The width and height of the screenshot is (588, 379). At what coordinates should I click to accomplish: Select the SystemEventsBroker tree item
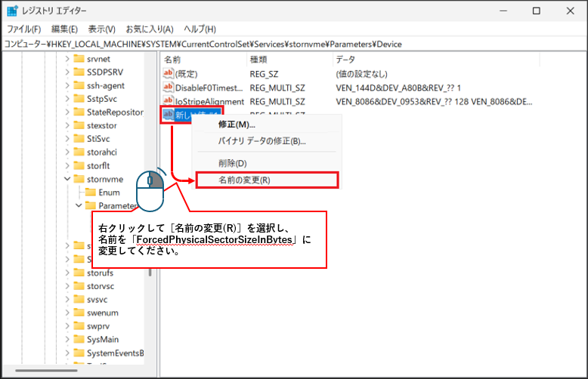[116, 353]
